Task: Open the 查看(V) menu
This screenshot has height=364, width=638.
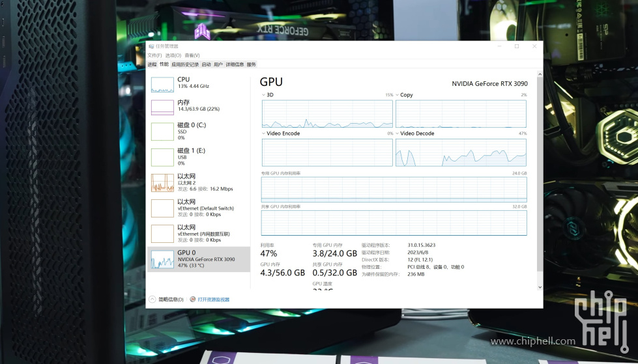Action: (192, 55)
